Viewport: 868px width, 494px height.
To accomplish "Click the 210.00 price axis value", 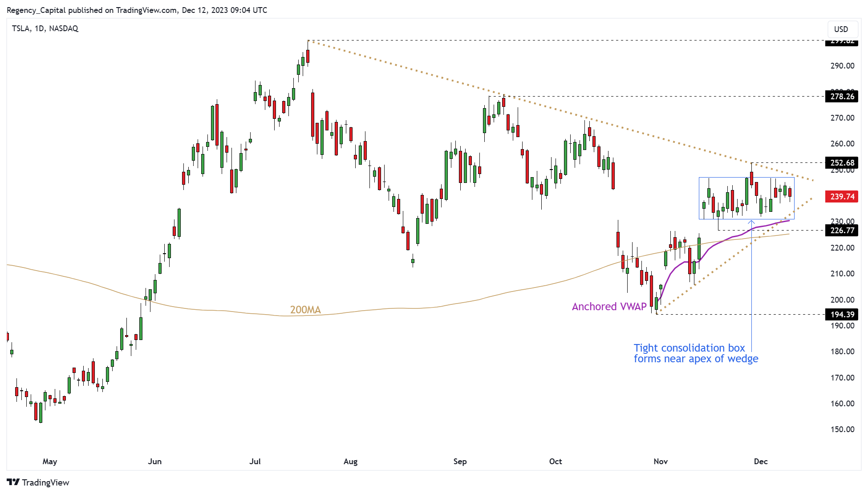I will (x=842, y=274).
